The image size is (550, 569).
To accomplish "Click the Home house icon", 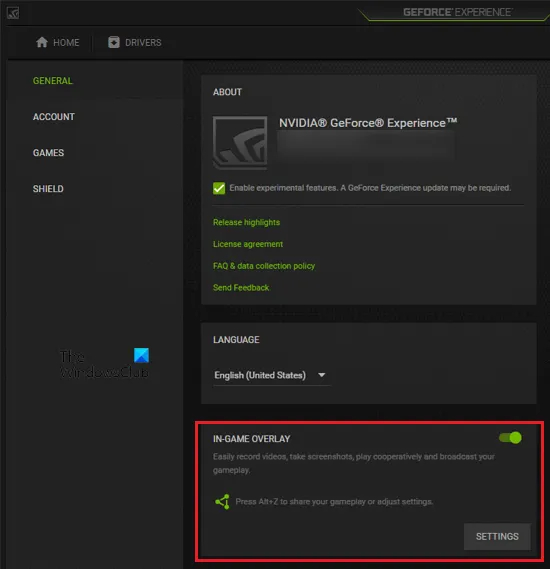I will click(42, 42).
